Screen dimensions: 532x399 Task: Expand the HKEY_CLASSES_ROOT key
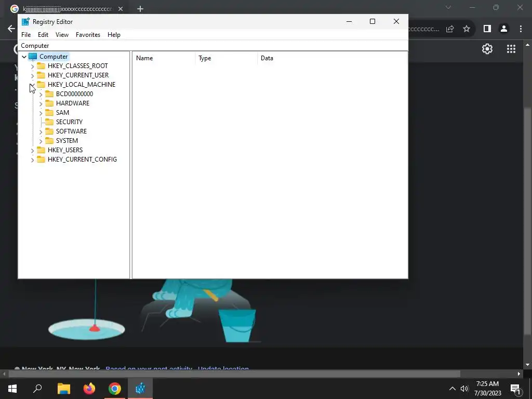pyautogui.click(x=33, y=66)
